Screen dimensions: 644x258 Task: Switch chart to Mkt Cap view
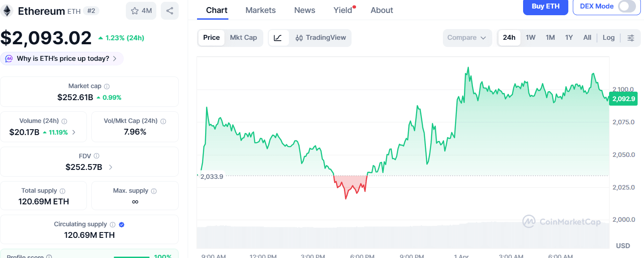[244, 38]
